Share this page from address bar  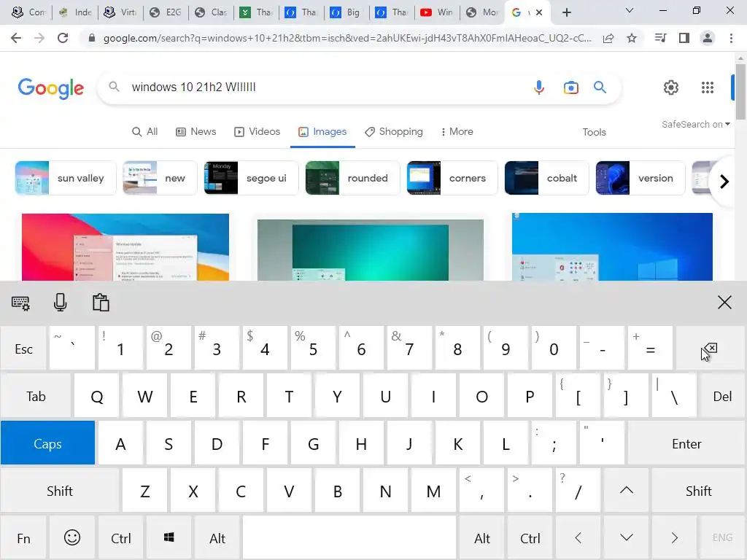[608, 39]
